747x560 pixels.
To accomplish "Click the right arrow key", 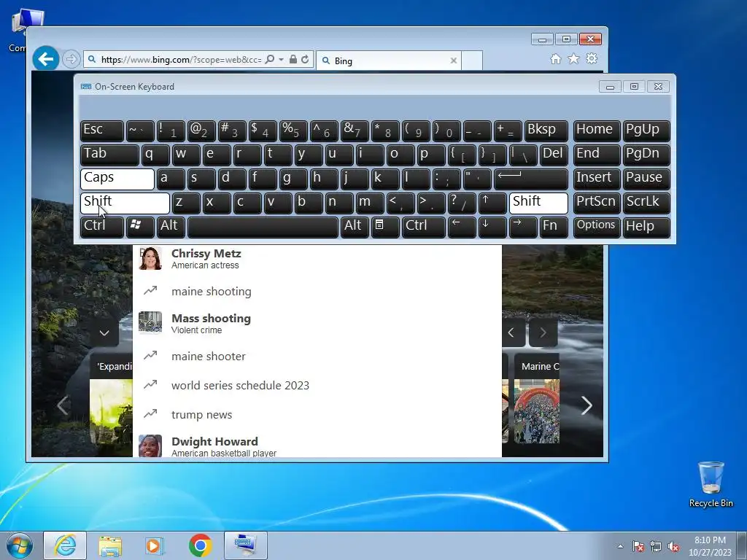I will [522, 227].
